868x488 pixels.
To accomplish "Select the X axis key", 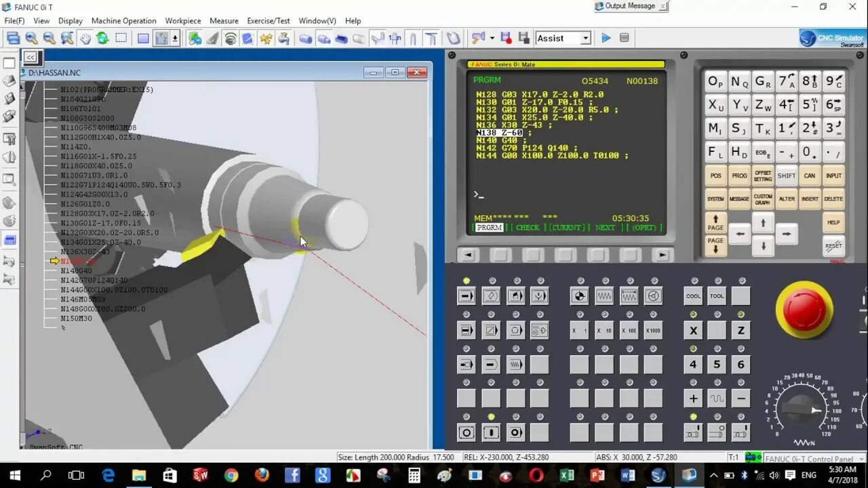I will (693, 331).
